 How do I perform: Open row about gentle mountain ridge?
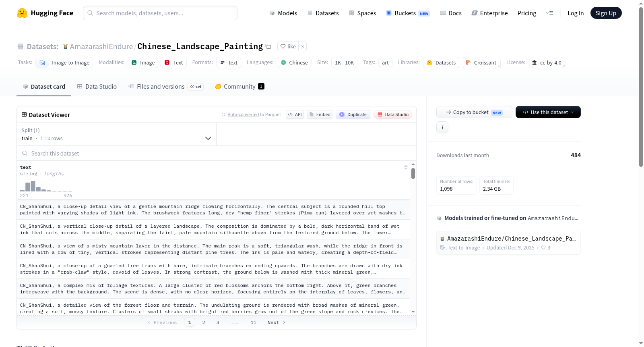213,210
